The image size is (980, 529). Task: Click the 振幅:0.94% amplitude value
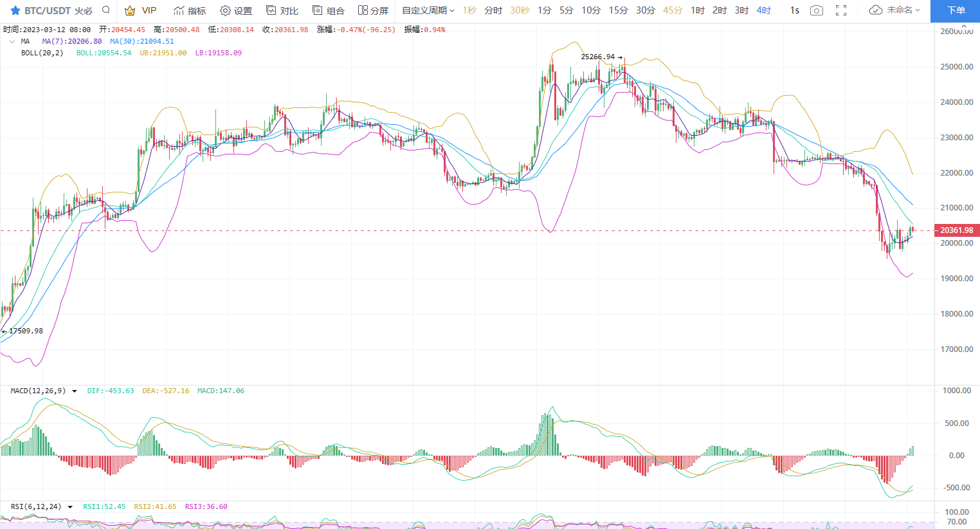pos(424,30)
